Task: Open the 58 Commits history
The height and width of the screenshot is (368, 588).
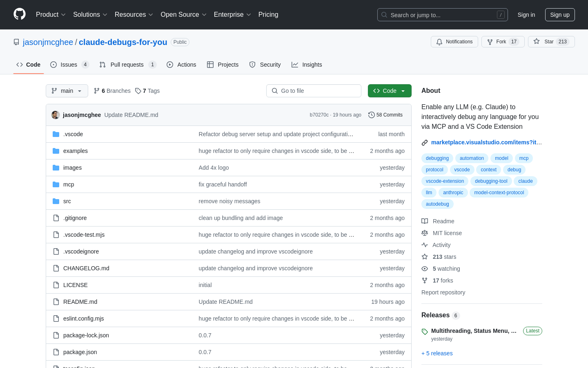Action: click(385, 115)
